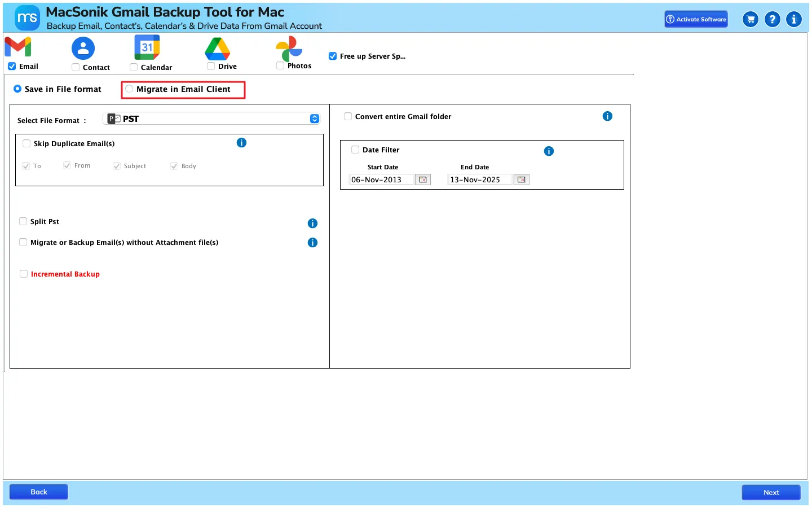The image size is (812, 508).
Task: Click the Backup Email, Contact's subtitle text
Action: pyautogui.click(x=184, y=26)
